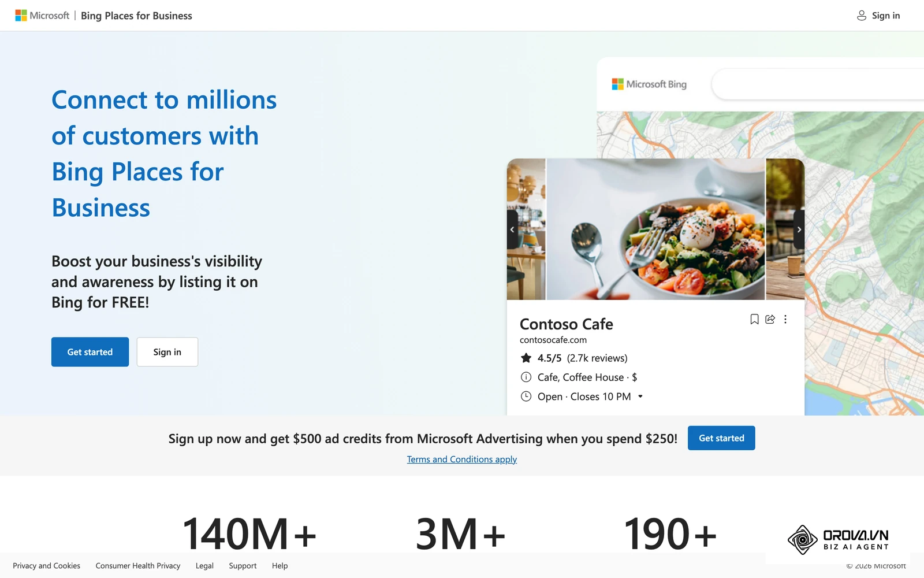924x578 pixels.
Task: Show next photo in Contoso Cafe carousel
Action: click(799, 229)
